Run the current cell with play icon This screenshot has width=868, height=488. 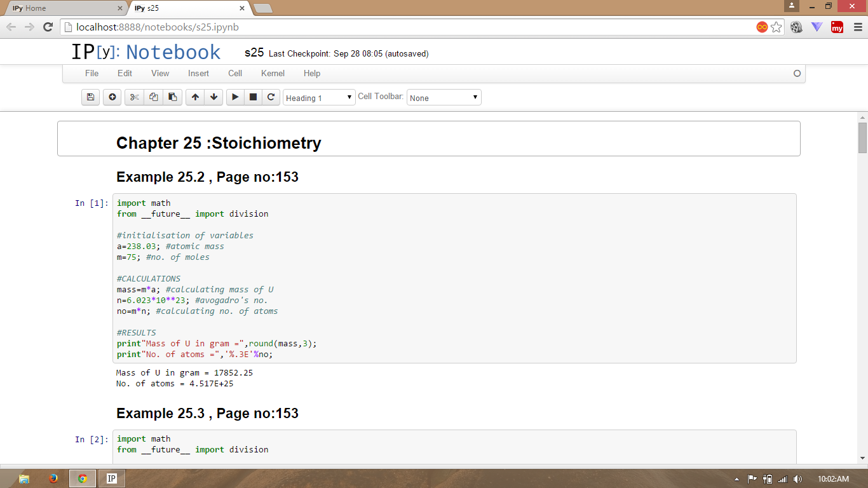coord(235,97)
